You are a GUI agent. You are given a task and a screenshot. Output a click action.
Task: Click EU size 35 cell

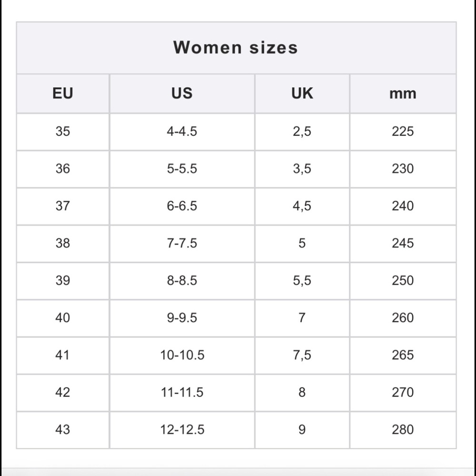[63, 131]
